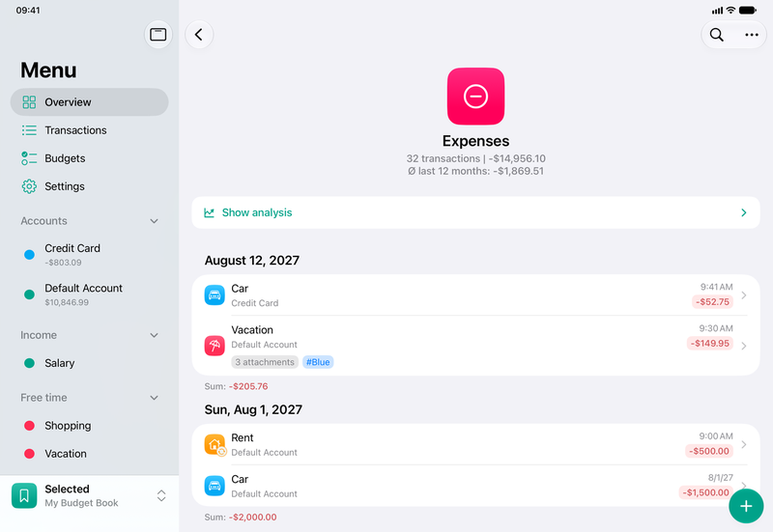Open the Rent transaction chevron
The width and height of the screenshot is (773, 532).
pyautogui.click(x=744, y=444)
